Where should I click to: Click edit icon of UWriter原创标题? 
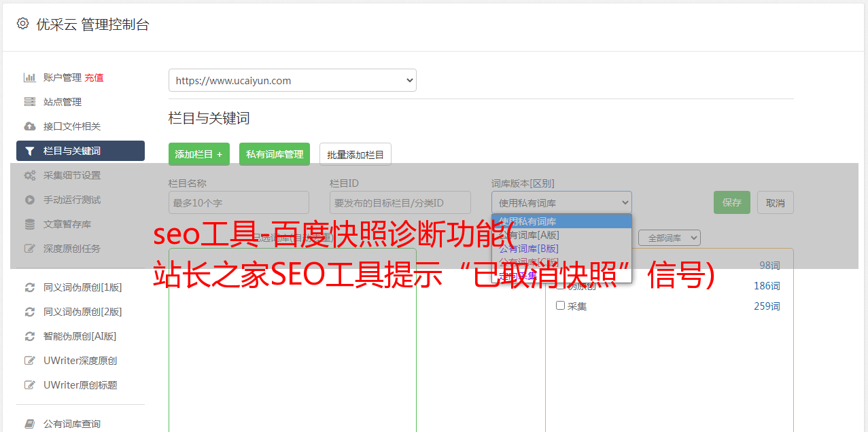(30, 385)
